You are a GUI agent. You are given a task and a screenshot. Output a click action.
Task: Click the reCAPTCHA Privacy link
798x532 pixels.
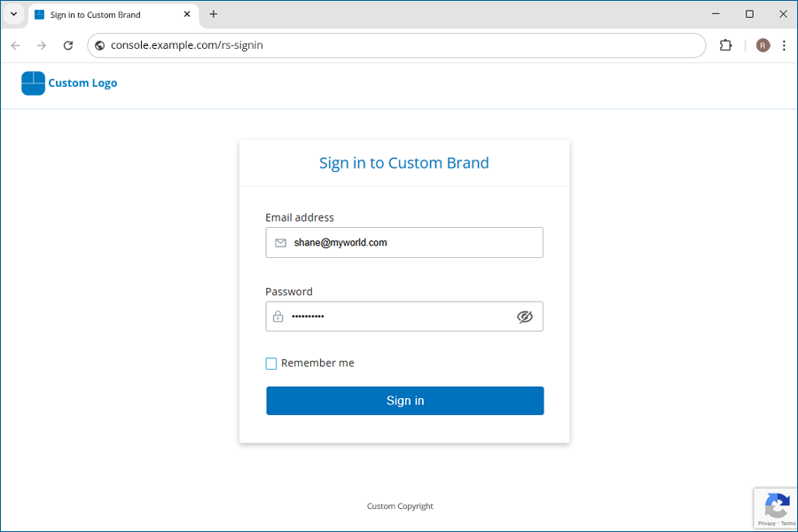[766, 523]
